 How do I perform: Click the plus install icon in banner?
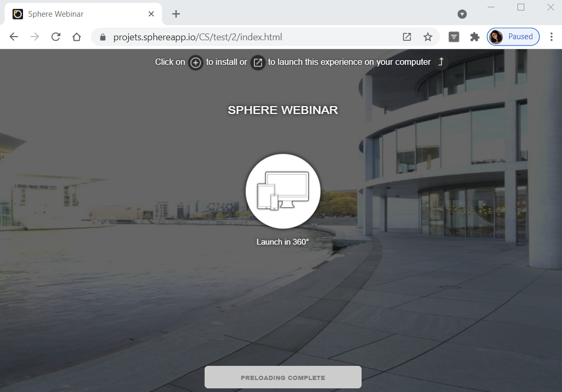point(195,63)
